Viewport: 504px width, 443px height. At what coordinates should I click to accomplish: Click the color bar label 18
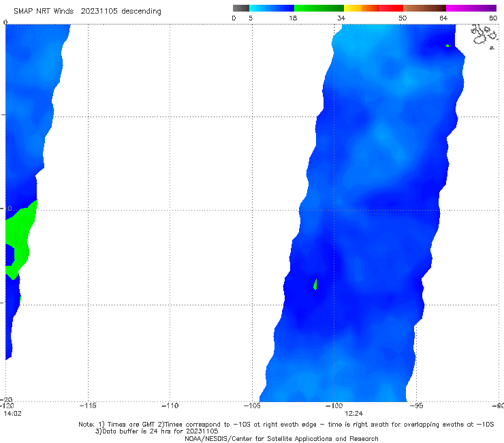point(293,18)
